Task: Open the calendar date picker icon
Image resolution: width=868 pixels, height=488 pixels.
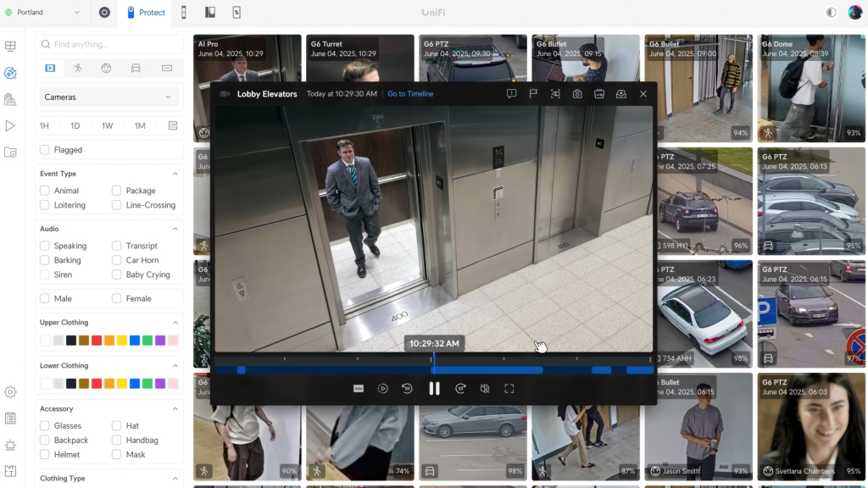Action: pos(173,125)
